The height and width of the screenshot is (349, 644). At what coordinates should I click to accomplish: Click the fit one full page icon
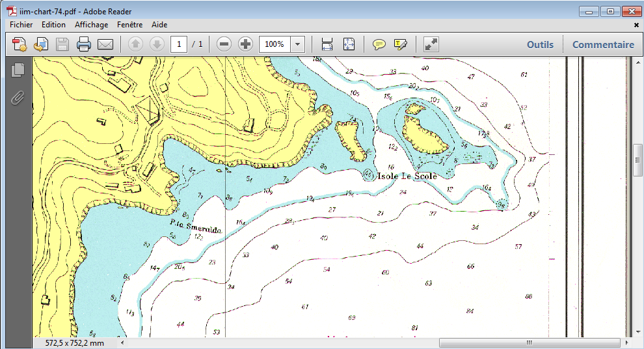tap(349, 44)
